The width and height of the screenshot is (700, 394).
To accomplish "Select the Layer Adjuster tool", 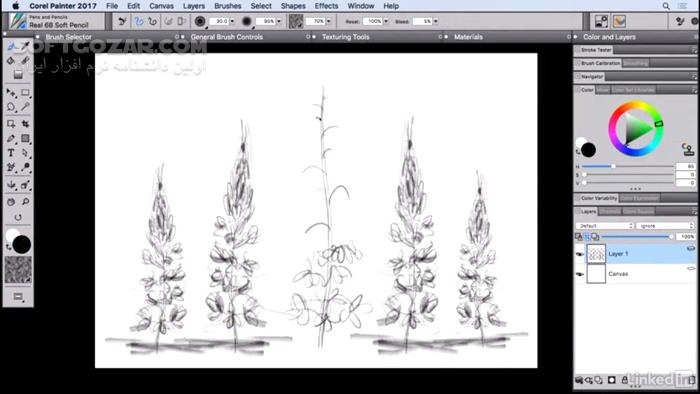I will (x=11, y=93).
